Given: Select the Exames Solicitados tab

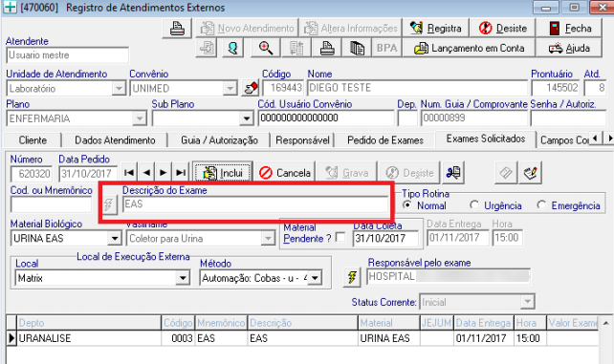Looking at the screenshot, I should [486, 139].
